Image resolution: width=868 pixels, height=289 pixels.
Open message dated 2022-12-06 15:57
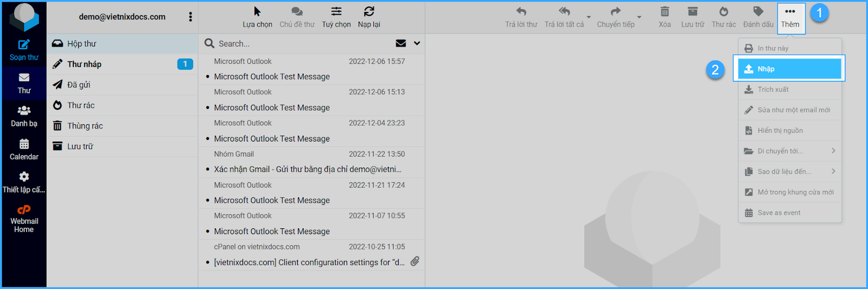click(x=311, y=69)
